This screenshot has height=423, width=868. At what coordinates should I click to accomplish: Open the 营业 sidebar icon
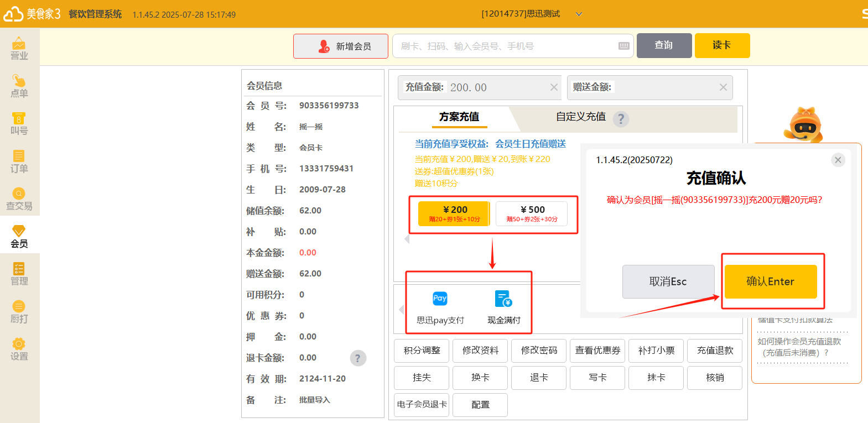[x=19, y=48]
